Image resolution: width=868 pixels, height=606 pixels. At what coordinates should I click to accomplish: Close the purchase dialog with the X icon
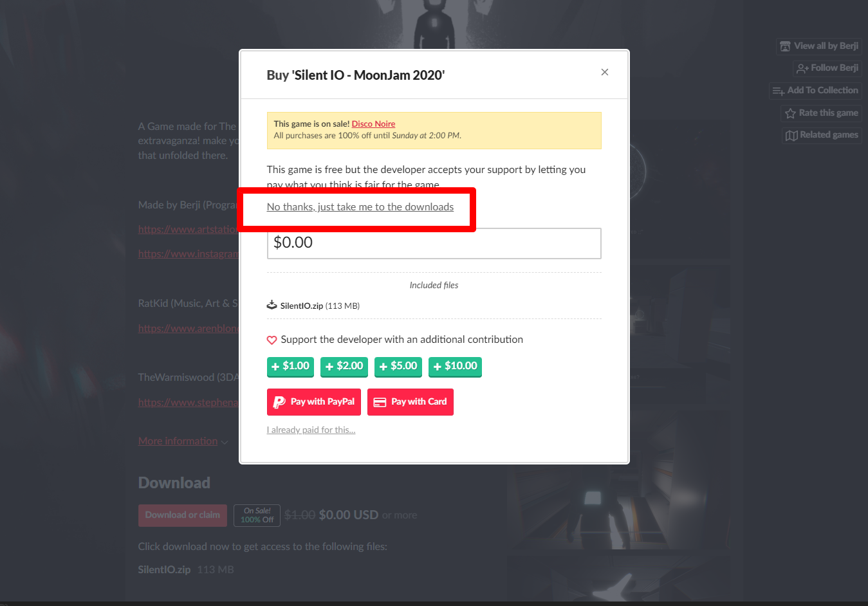click(x=604, y=72)
